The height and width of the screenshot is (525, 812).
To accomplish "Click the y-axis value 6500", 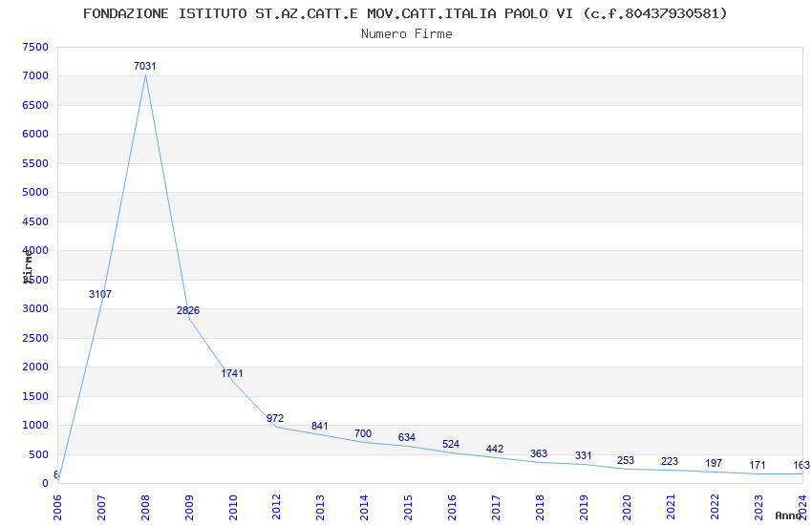I will pos(35,105).
